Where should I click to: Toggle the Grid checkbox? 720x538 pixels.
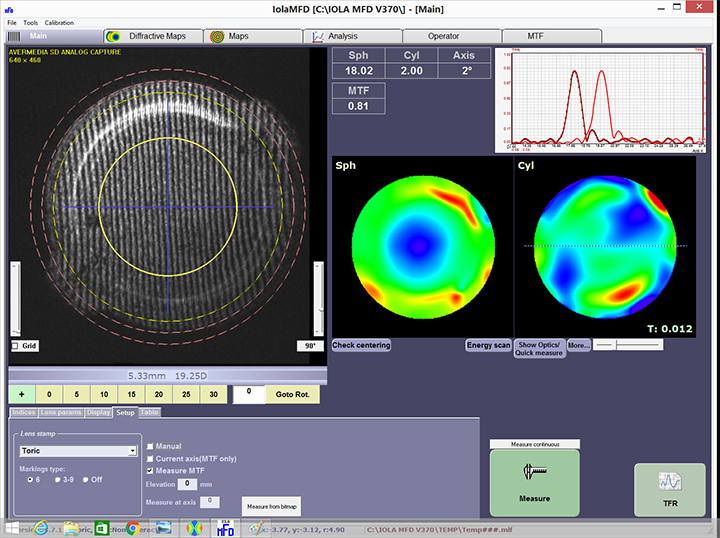coord(15,346)
